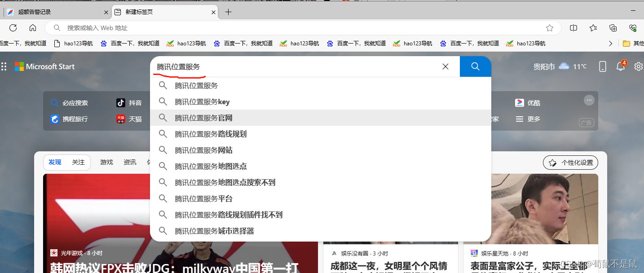Open the apps grid launcher
644x273 pixels.
click(x=4, y=66)
